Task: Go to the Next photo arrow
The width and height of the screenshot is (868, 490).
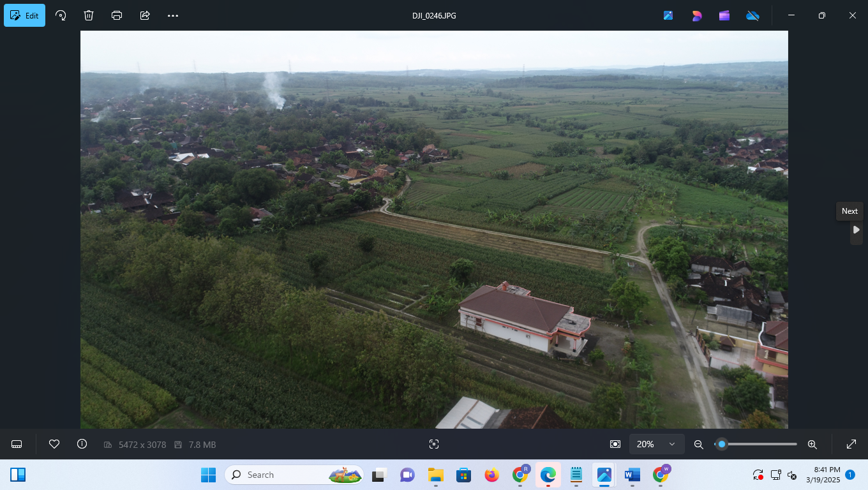Action: [x=857, y=230]
